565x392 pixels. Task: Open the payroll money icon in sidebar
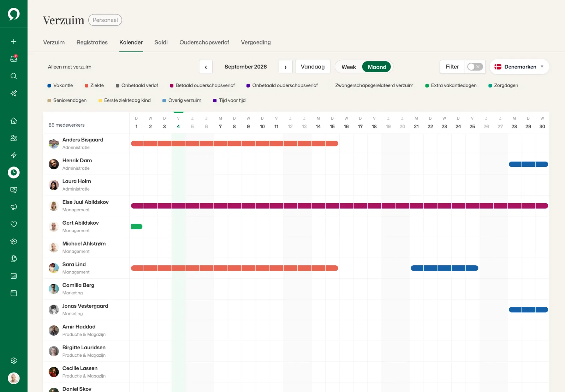click(x=14, y=190)
